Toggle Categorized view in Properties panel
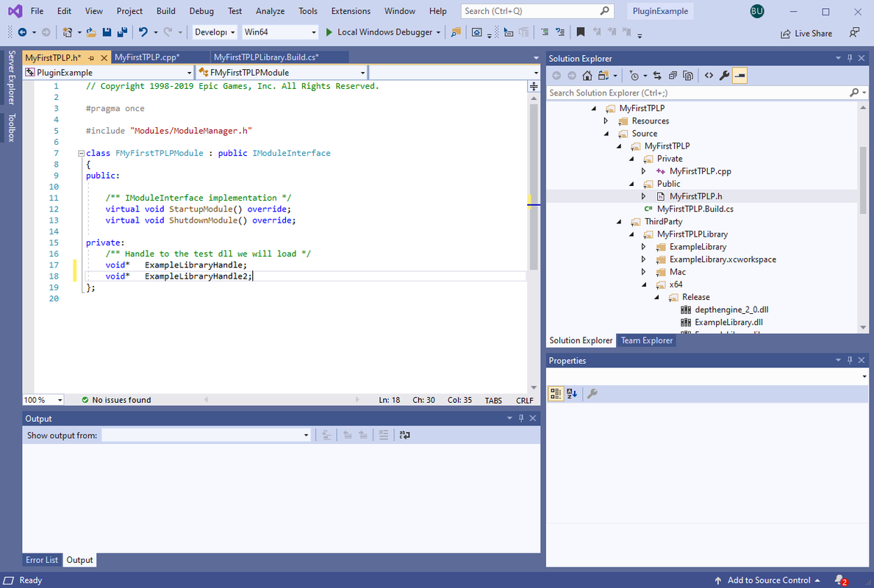The width and height of the screenshot is (874, 588). tap(556, 393)
